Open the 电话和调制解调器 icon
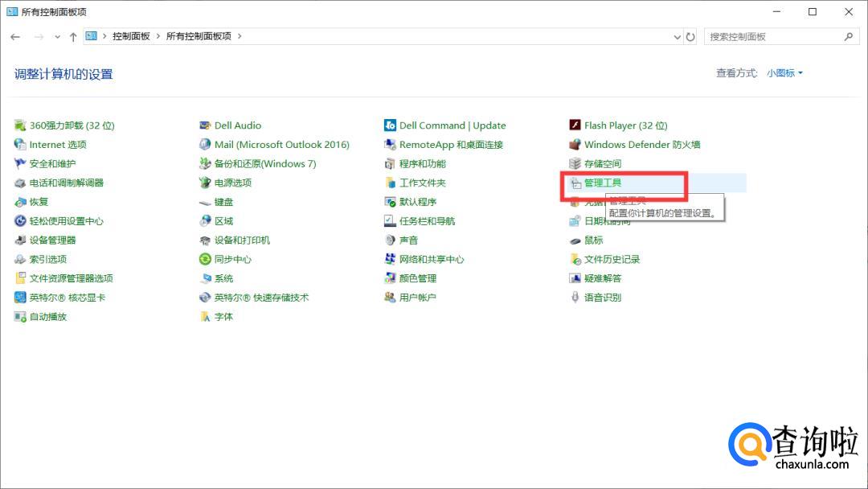 coord(20,183)
